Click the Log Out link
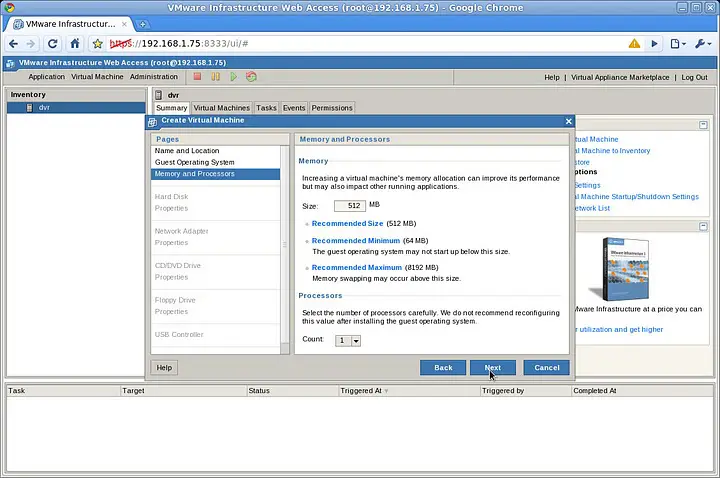 coord(694,77)
